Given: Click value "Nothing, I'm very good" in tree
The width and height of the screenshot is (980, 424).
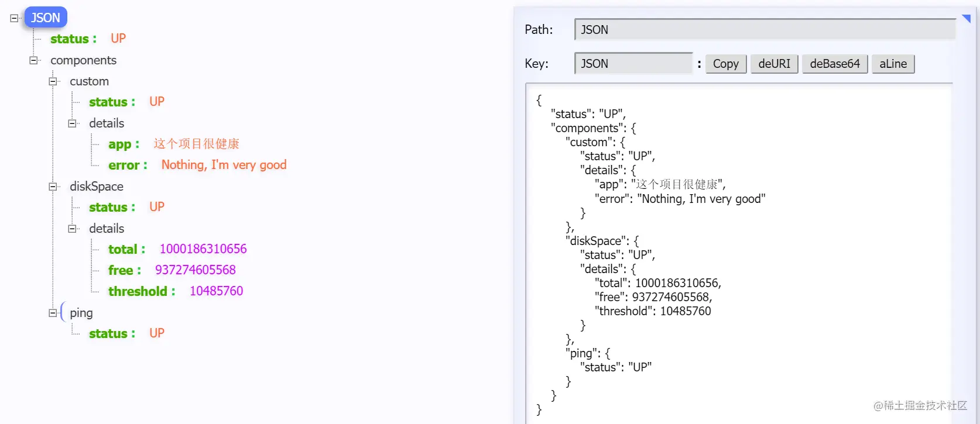Looking at the screenshot, I should [x=224, y=165].
